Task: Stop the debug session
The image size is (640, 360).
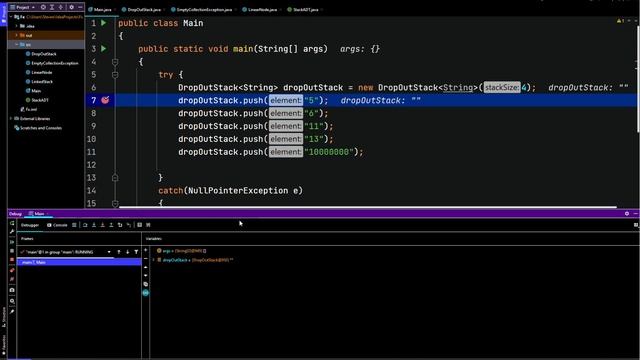Action: 12,260
